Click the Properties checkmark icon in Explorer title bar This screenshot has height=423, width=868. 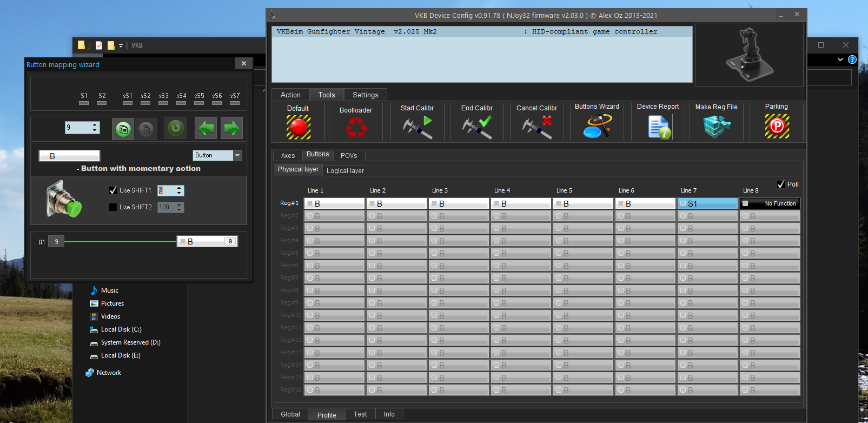[x=99, y=45]
